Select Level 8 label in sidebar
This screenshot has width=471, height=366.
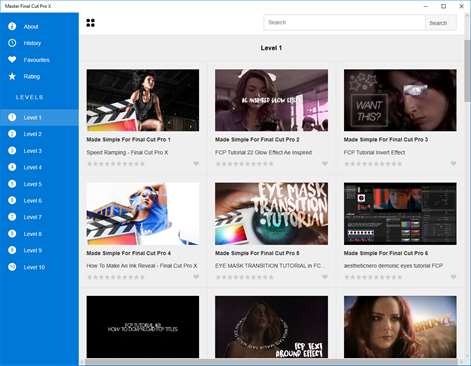(32, 234)
